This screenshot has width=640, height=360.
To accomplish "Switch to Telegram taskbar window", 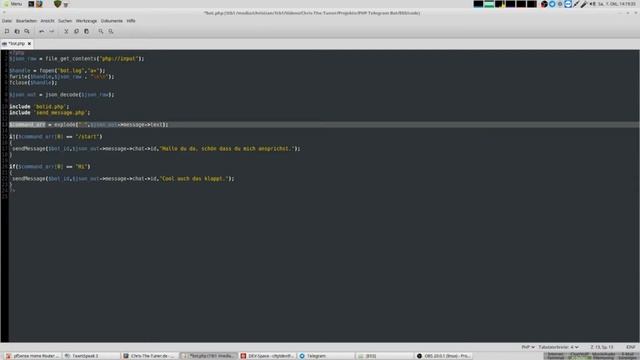I will click(327, 356).
